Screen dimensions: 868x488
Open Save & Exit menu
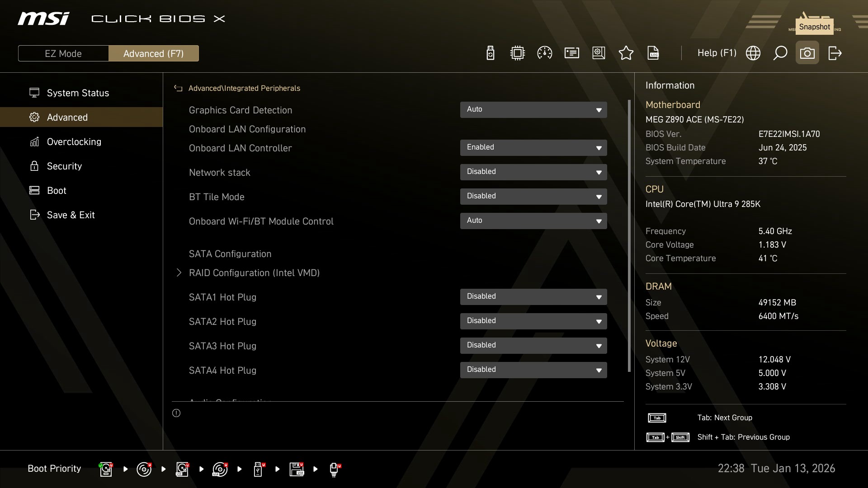point(71,215)
